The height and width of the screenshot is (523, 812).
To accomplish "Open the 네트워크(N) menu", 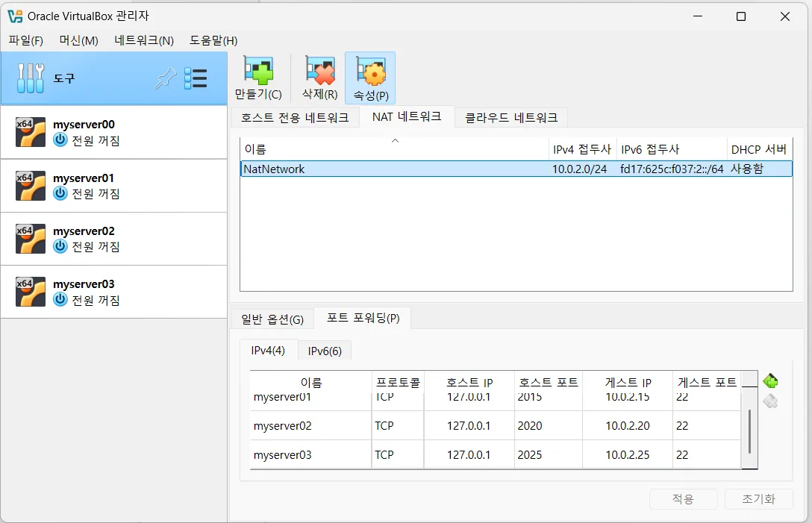I will 144,40.
